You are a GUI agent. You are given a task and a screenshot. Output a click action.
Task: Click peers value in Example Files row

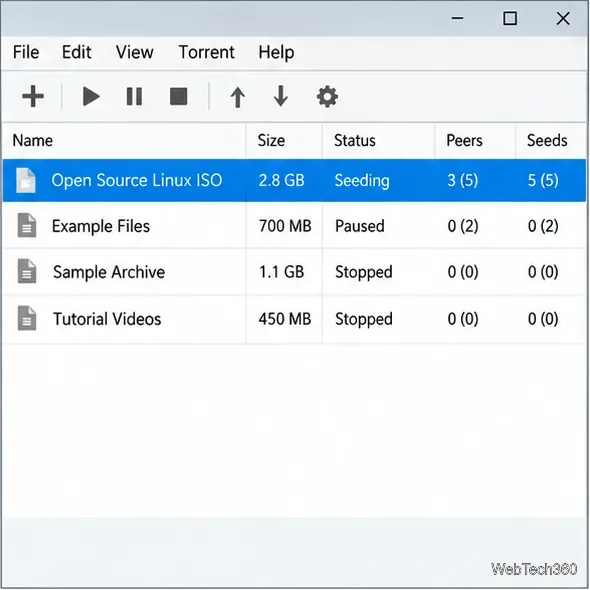tap(463, 226)
